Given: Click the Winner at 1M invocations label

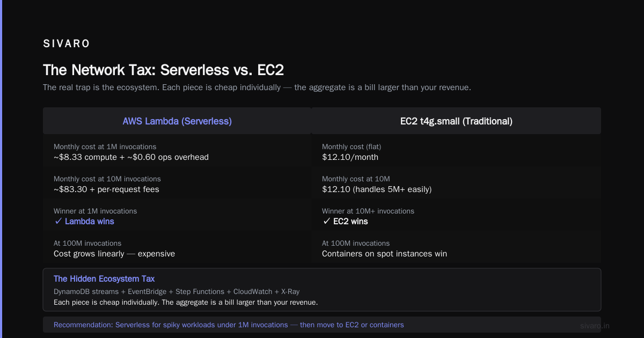Looking at the screenshot, I should 95,211.
